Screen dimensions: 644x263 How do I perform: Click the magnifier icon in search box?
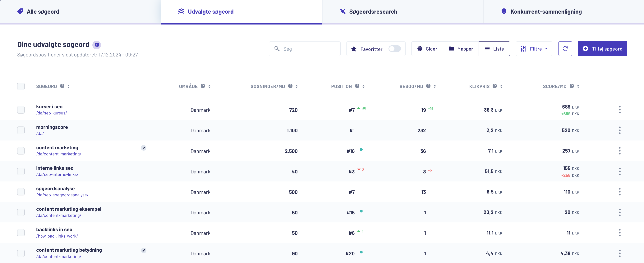click(x=277, y=49)
